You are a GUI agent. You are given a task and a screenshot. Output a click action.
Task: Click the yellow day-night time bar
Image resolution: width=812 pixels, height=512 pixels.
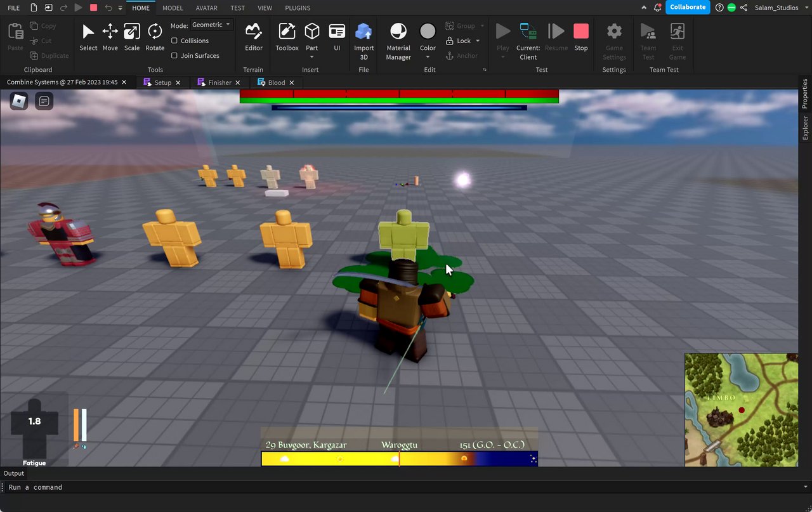[400, 459]
